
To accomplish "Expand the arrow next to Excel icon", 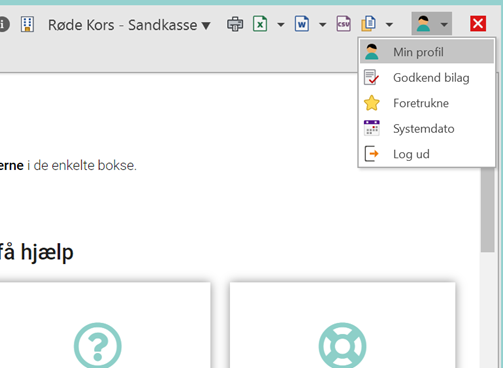I will click(x=281, y=24).
